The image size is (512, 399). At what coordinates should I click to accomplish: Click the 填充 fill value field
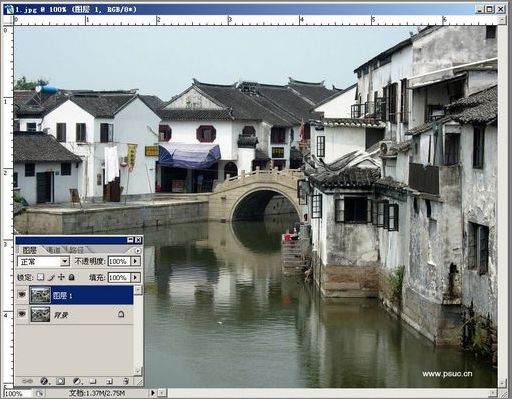(119, 277)
